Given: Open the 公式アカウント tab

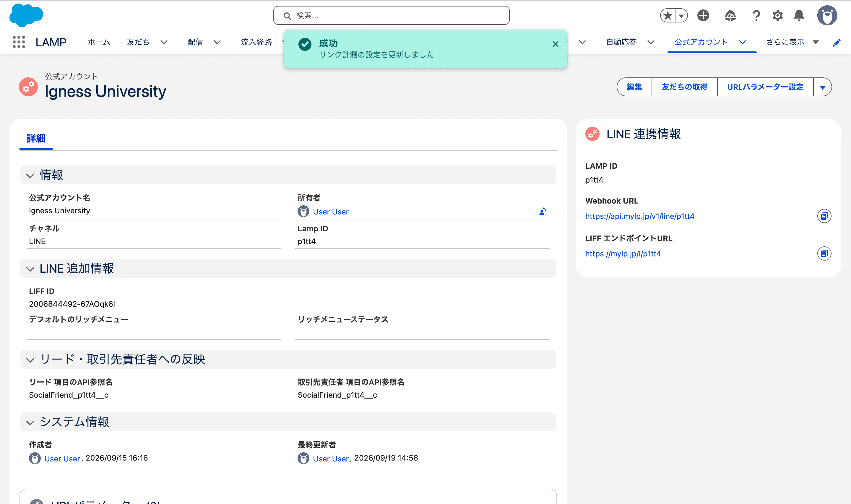Looking at the screenshot, I should tap(701, 42).
